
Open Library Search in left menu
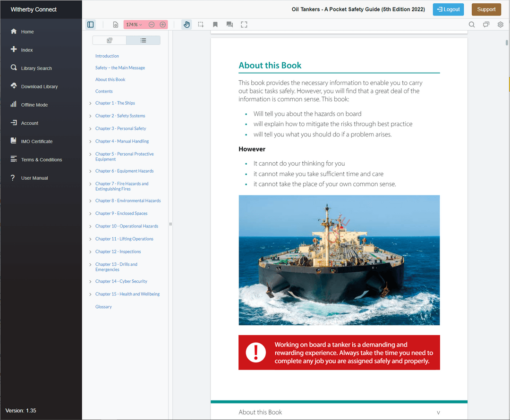36,68
